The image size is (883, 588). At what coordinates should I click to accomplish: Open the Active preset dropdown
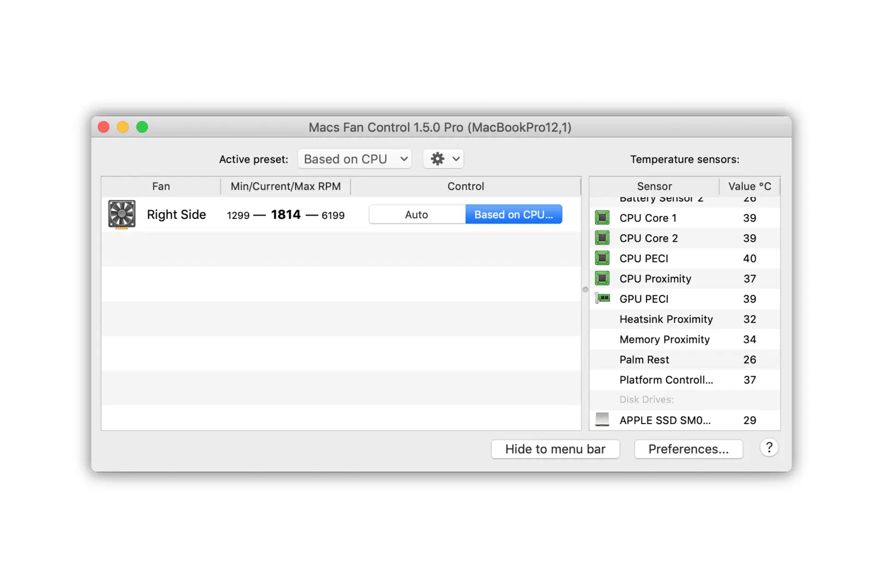[x=355, y=159]
